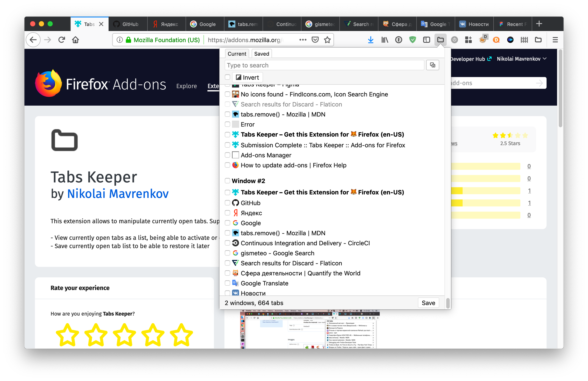Activate Submission Complete :: Tabs Keeper entry
The image size is (588, 381).
pyautogui.click(x=323, y=145)
